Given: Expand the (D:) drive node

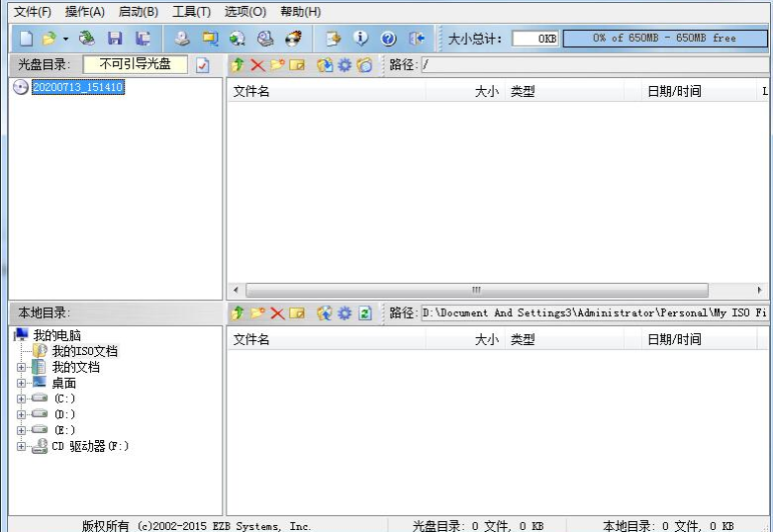Looking at the screenshot, I should (x=21, y=414).
